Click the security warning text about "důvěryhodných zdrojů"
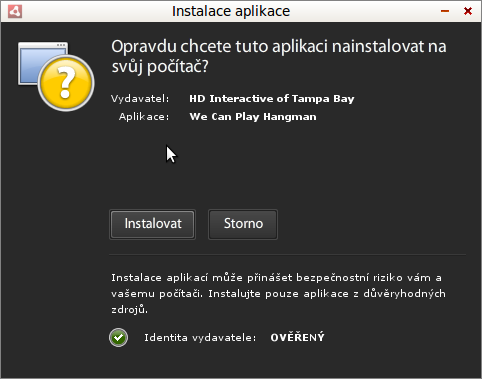 coord(278,294)
